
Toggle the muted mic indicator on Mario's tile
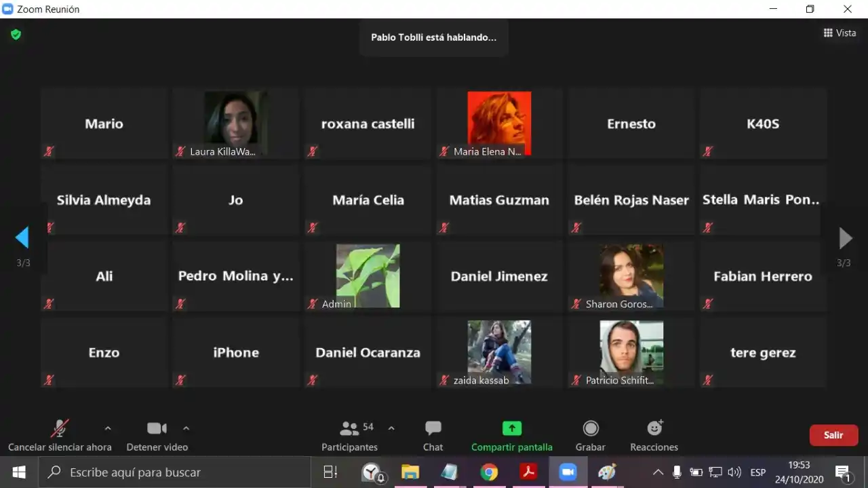pos(49,151)
